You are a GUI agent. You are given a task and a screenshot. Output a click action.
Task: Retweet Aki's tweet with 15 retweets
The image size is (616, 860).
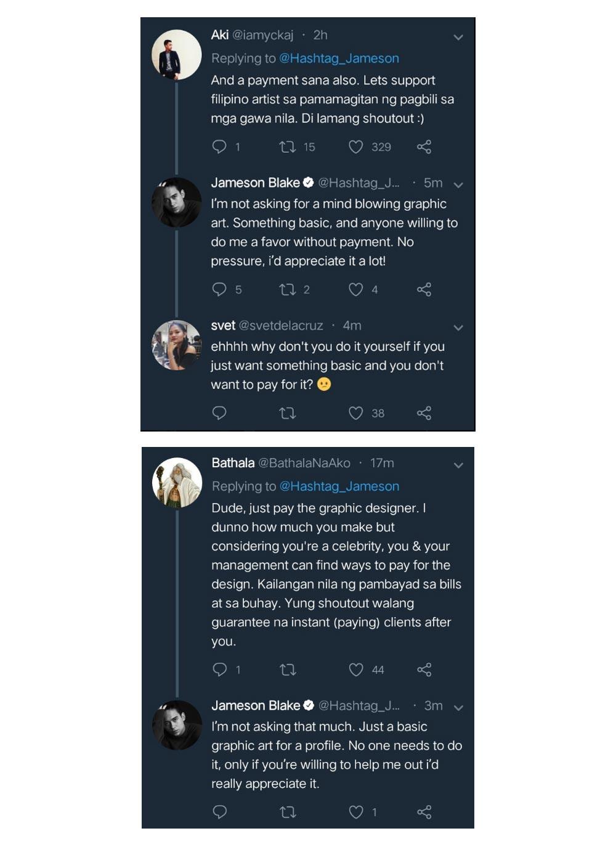coord(288,147)
